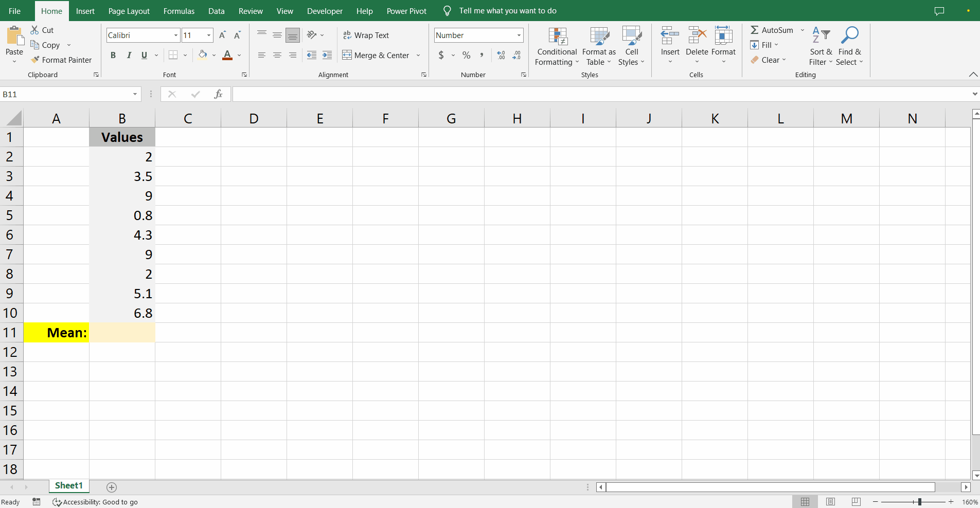Open the Power Pivot tab

click(x=406, y=11)
